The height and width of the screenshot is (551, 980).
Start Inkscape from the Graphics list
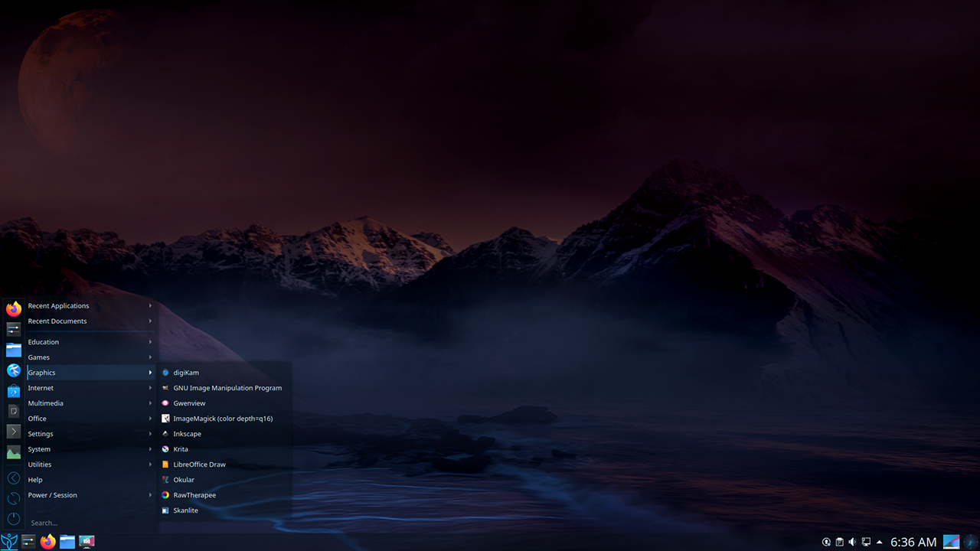(x=225, y=434)
